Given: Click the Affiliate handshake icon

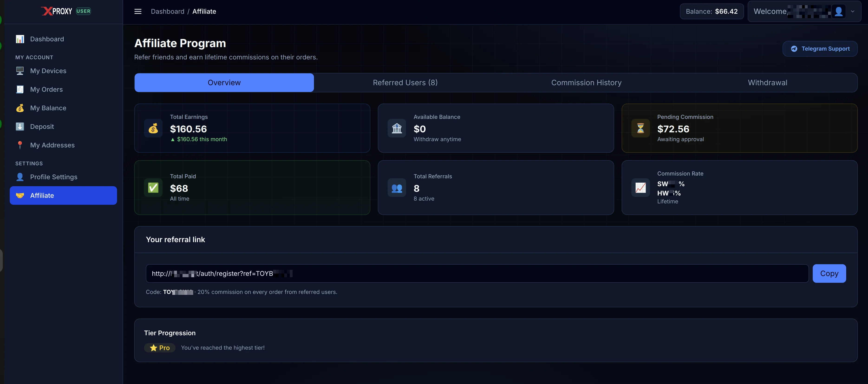Looking at the screenshot, I should (x=20, y=195).
